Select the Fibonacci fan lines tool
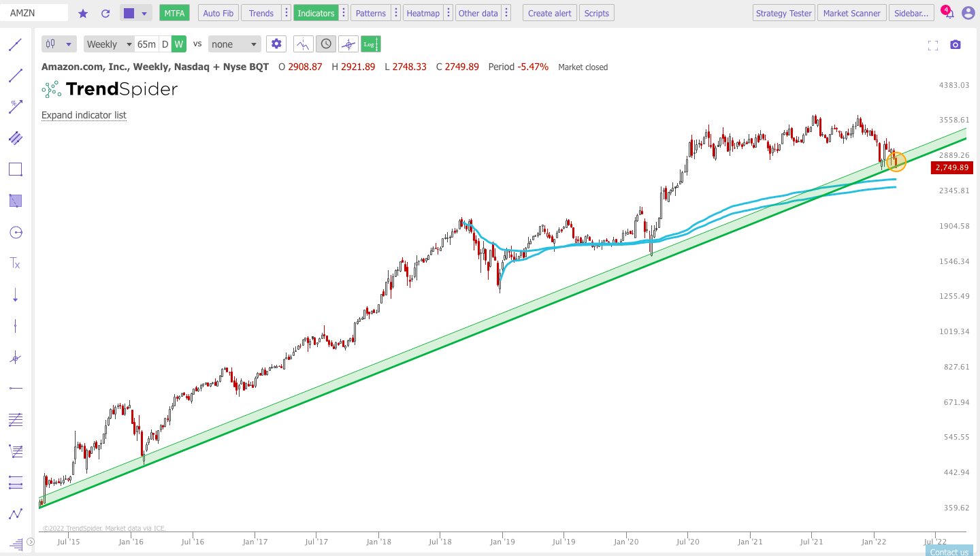 15,420
